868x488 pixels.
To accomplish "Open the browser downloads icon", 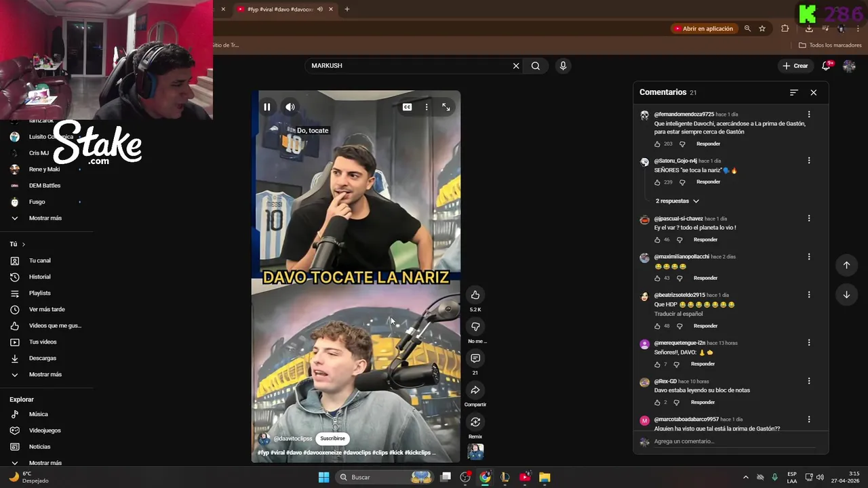I will (809, 28).
